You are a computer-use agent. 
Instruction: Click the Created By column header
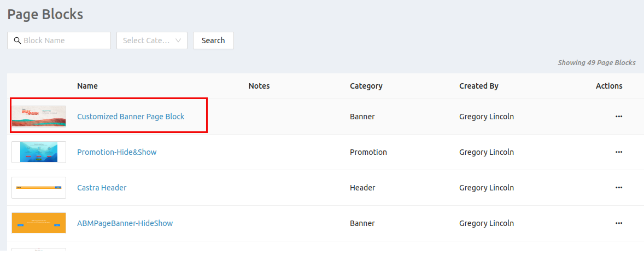(478, 86)
